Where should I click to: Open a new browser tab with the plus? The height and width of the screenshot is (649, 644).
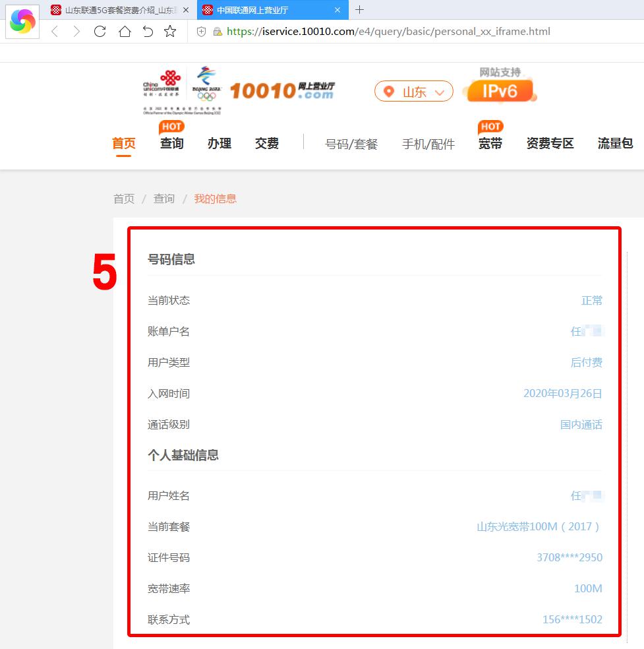point(359,10)
